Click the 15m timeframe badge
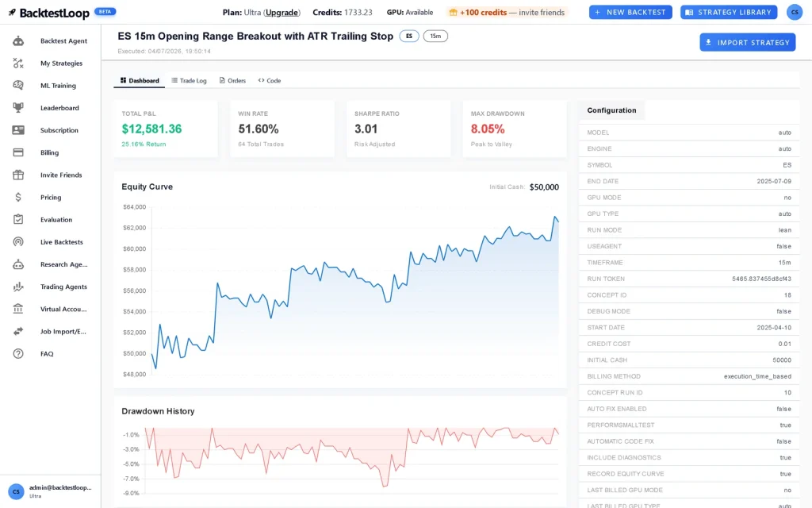This screenshot has height=508, width=812. click(435, 37)
